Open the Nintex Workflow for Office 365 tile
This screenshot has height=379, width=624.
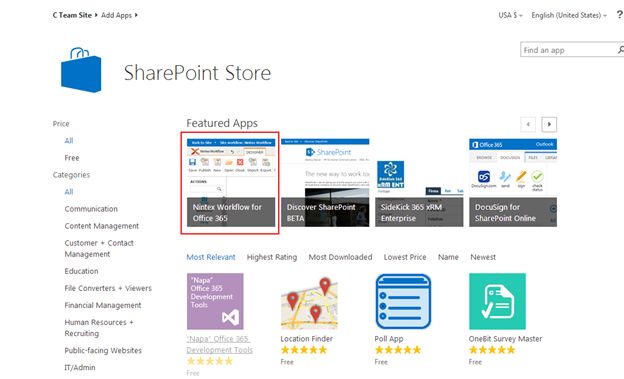tap(231, 183)
